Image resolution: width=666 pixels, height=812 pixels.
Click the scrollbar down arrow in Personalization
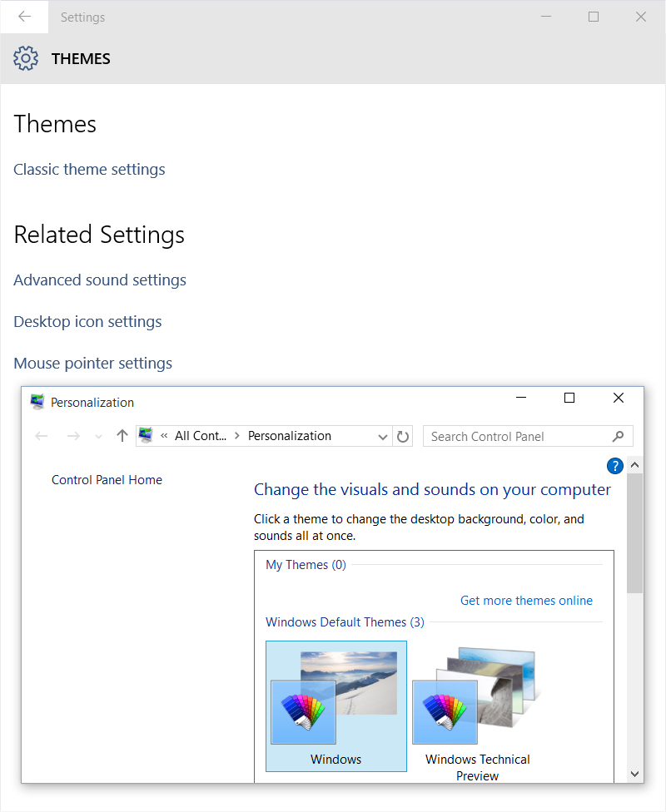click(x=634, y=774)
